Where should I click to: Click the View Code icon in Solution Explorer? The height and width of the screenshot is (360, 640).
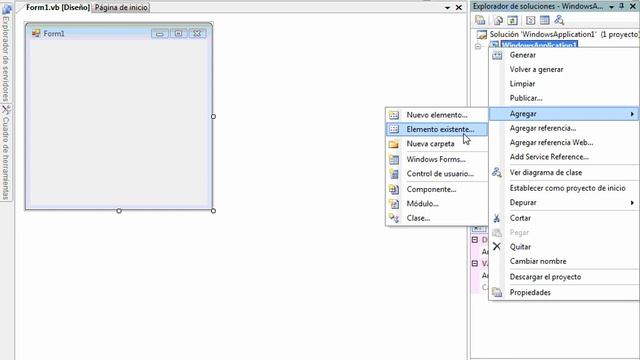pos(530,20)
